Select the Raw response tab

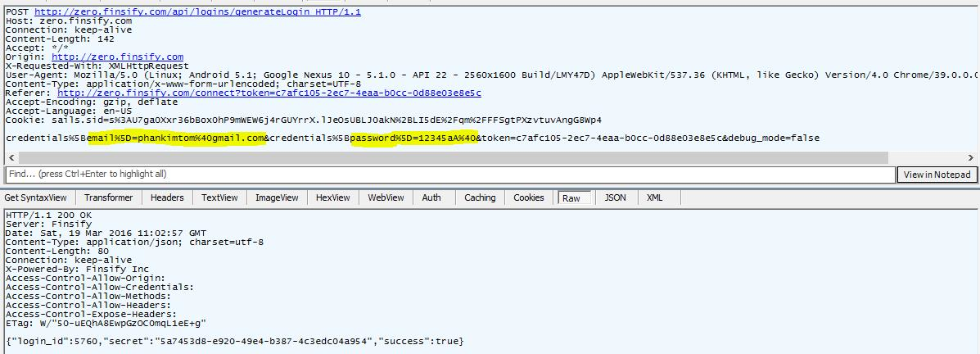pyautogui.click(x=571, y=198)
